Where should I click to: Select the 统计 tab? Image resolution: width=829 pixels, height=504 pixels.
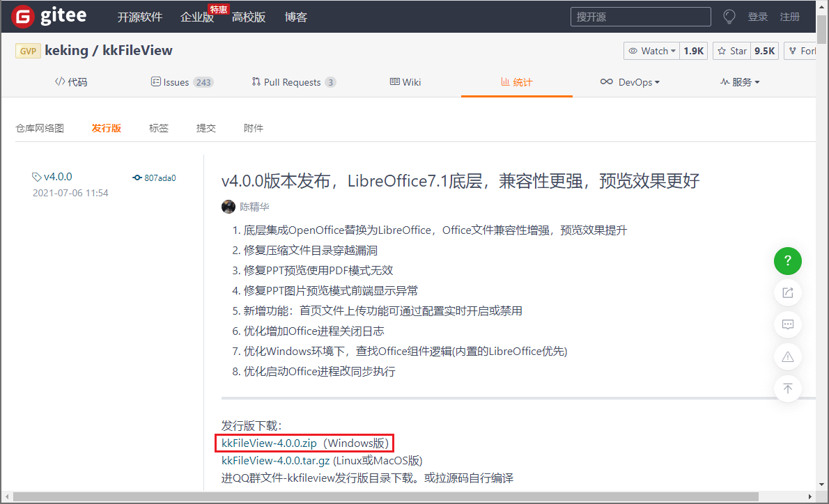point(516,82)
